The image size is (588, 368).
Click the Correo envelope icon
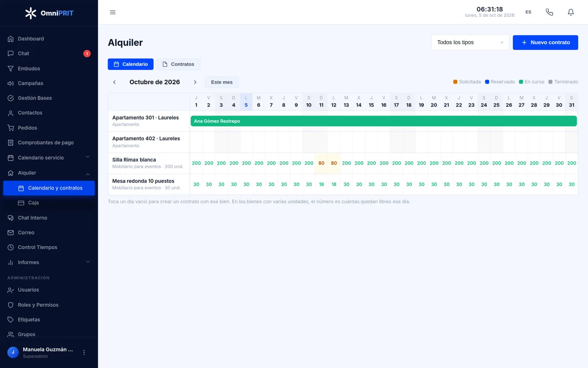[10, 232]
